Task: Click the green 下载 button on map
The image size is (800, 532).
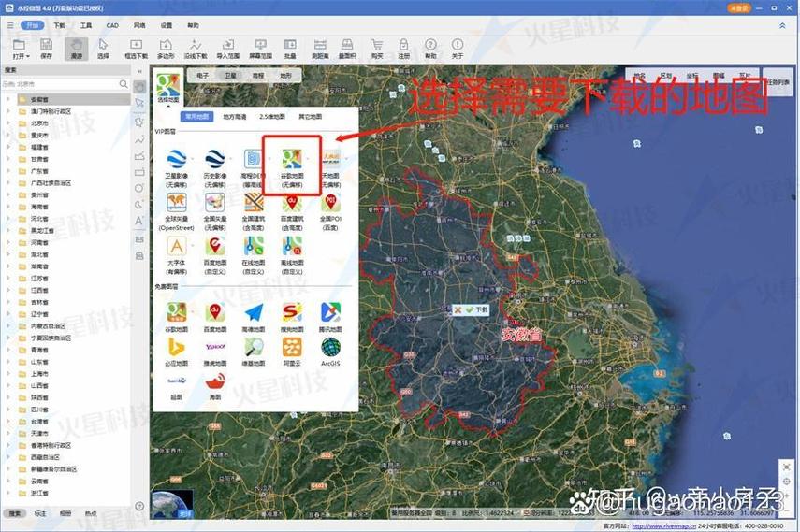Action: coord(476,309)
